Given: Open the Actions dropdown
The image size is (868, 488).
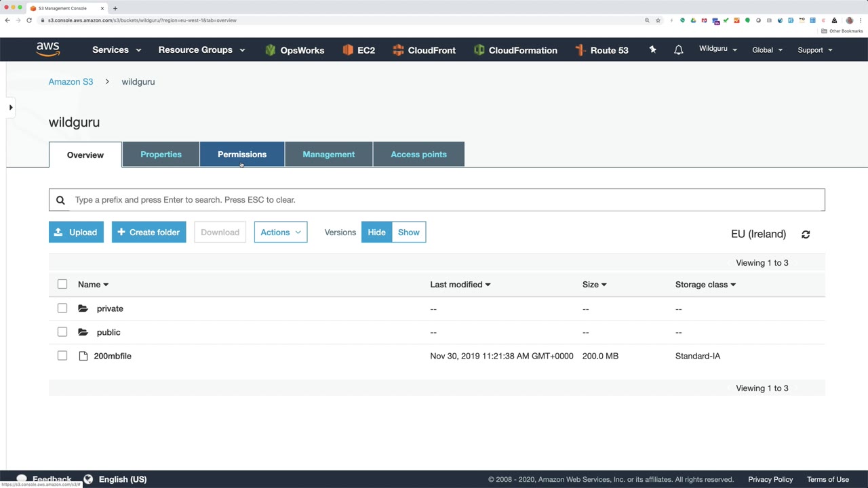Looking at the screenshot, I should point(281,232).
